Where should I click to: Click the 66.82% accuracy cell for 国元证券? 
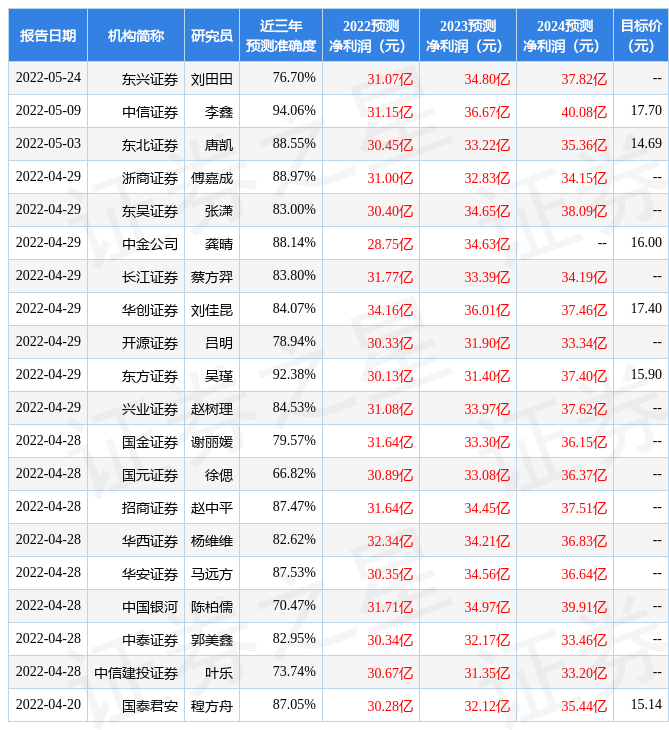pyautogui.click(x=294, y=474)
